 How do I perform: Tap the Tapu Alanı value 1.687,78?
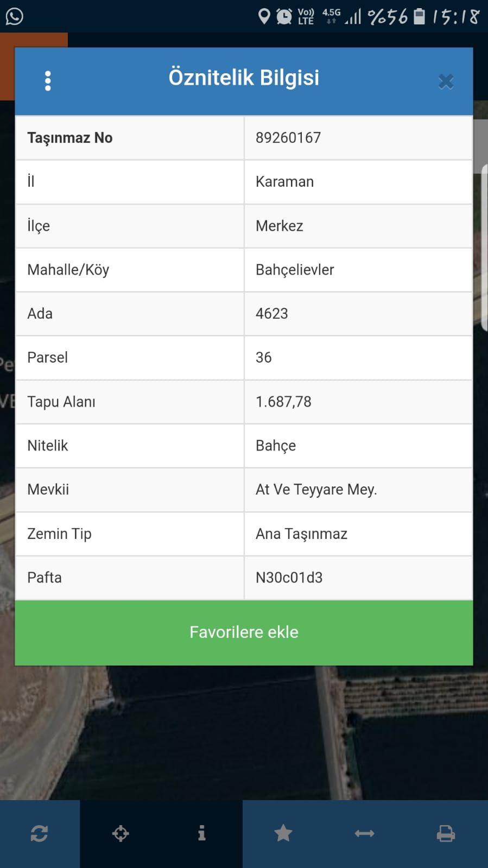coord(283,402)
